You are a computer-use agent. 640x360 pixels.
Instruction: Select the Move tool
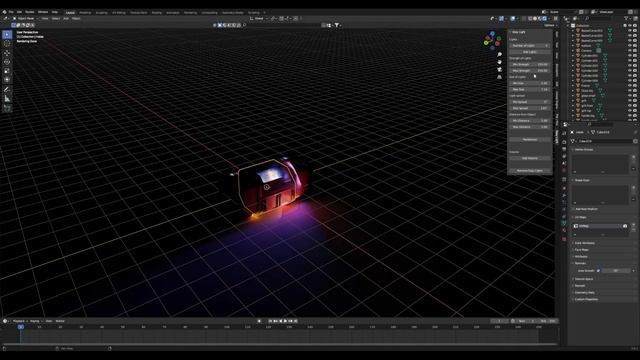click(7, 53)
